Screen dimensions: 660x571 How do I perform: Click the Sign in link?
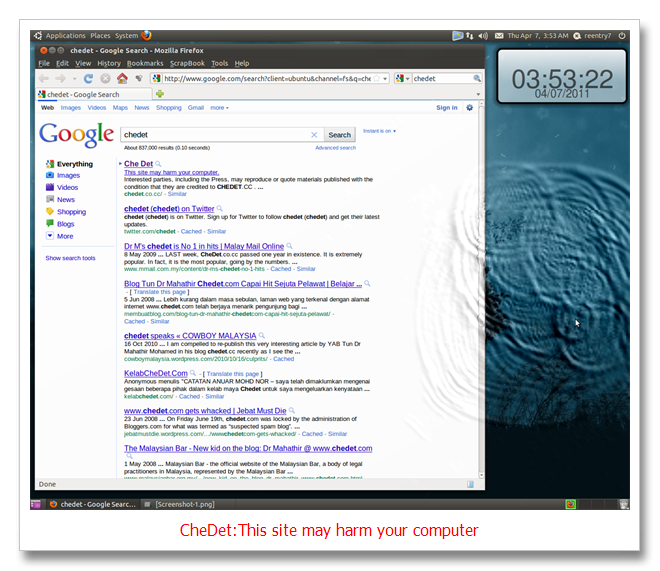tap(447, 108)
